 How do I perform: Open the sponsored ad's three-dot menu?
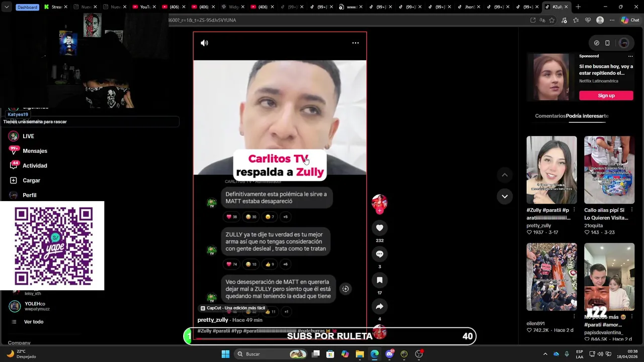click(x=630, y=56)
